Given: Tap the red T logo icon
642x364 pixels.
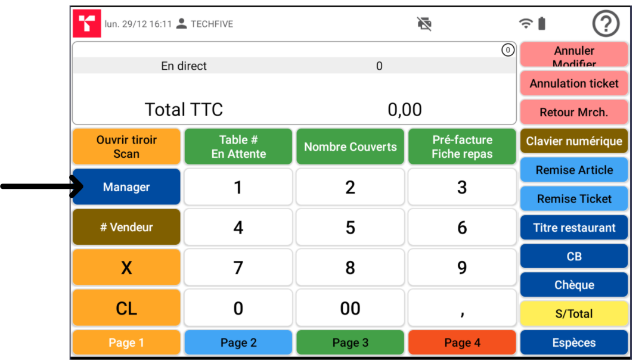Looking at the screenshot, I should (x=87, y=24).
